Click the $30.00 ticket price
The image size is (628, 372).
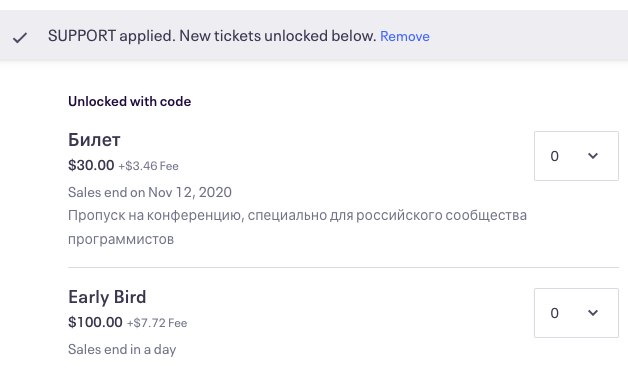tap(91, 165)
